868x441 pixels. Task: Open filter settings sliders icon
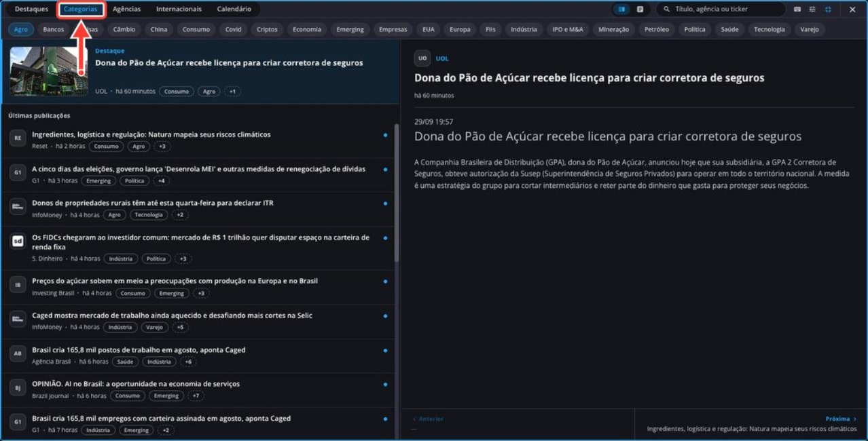812,9
